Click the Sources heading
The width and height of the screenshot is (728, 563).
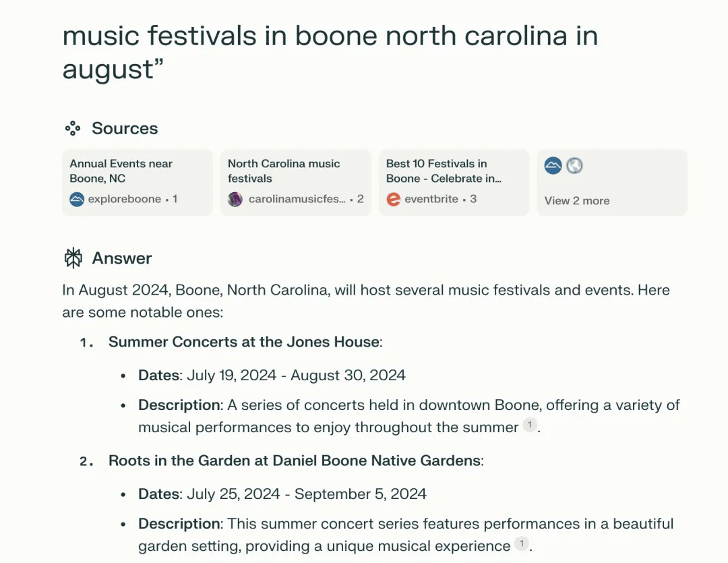[x=125, y=128]
